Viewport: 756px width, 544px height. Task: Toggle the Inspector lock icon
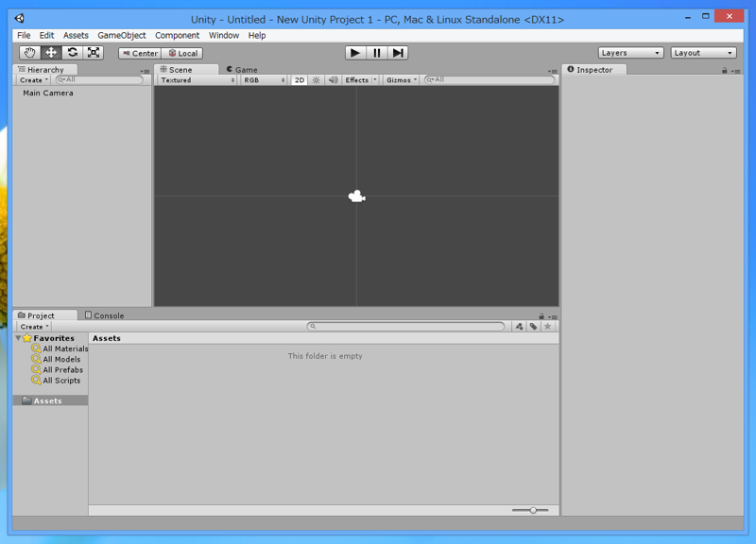(x=724, y=71)
